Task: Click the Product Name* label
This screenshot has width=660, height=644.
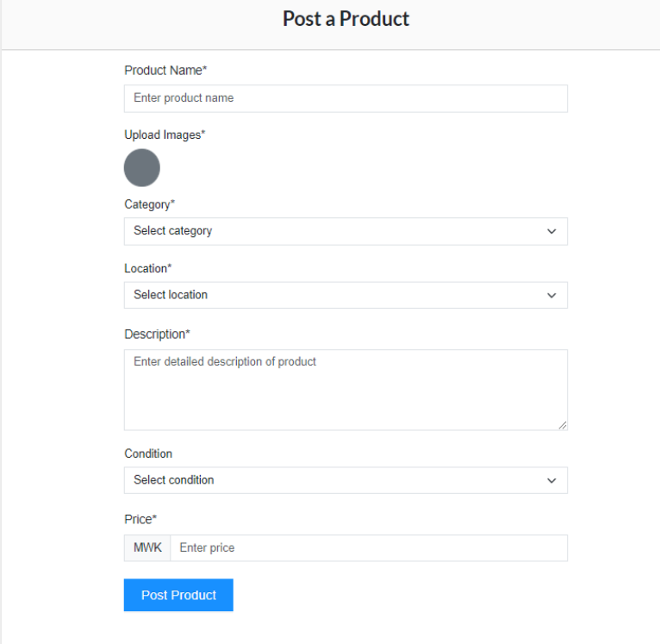Action: pos(165,70)
